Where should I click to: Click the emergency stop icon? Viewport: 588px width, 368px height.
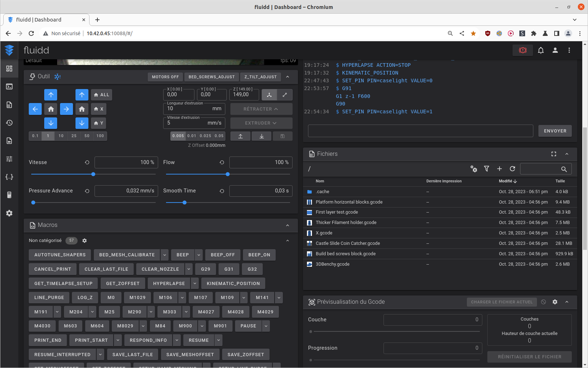tap(523, 50)
